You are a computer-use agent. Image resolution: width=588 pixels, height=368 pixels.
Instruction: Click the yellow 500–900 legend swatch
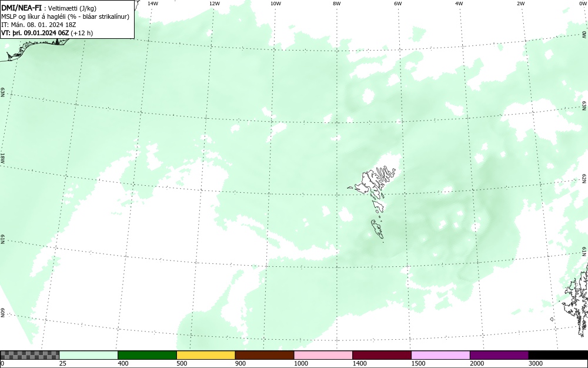(x=206, y=355)
